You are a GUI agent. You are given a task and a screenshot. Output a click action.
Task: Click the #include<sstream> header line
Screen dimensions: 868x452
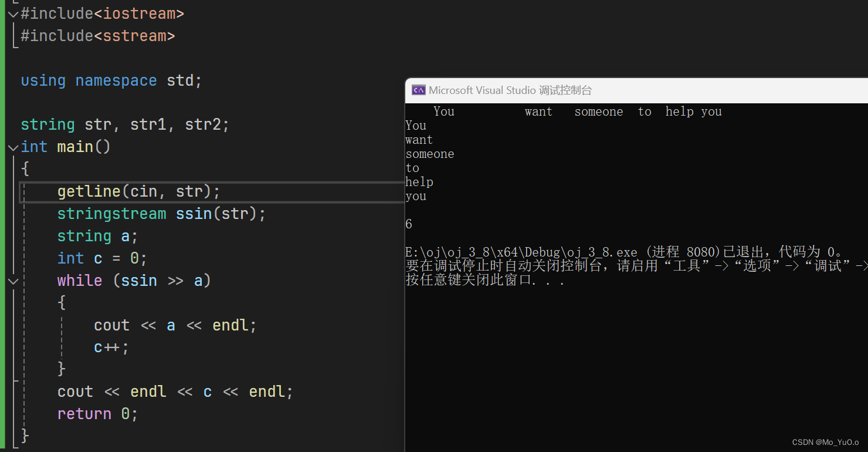click(x=98, y=36)
